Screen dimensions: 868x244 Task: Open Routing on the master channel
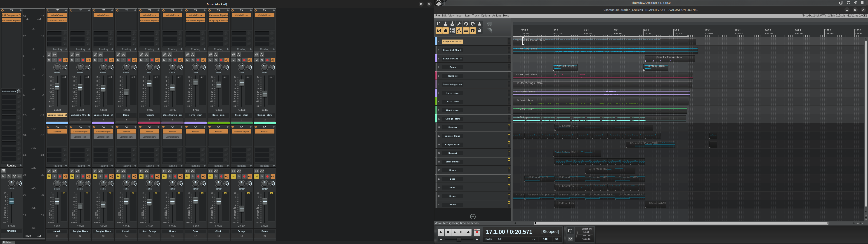(12, 165)
